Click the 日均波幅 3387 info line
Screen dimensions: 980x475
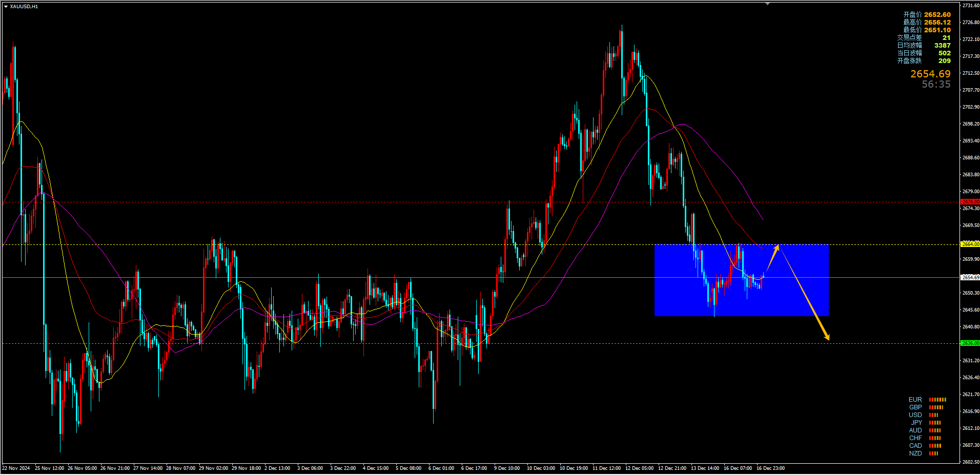pos(924,46)
